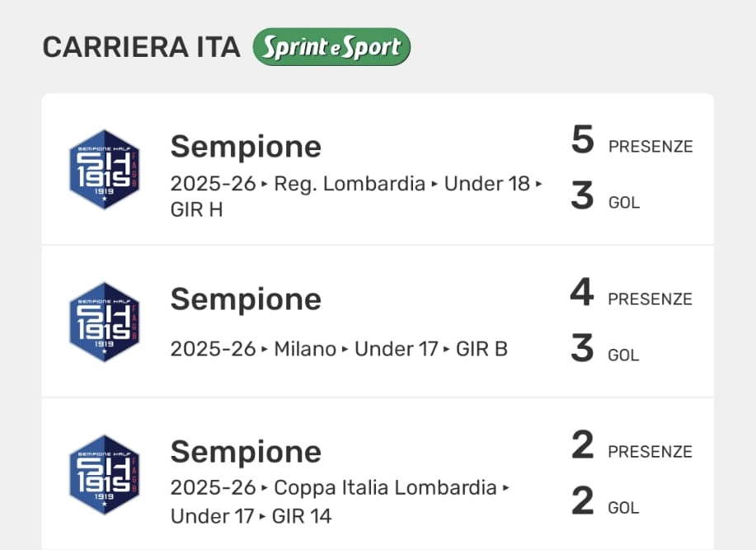
Task: Click the CARRIERA ITA heading
Action: click(x=141, y=48)
